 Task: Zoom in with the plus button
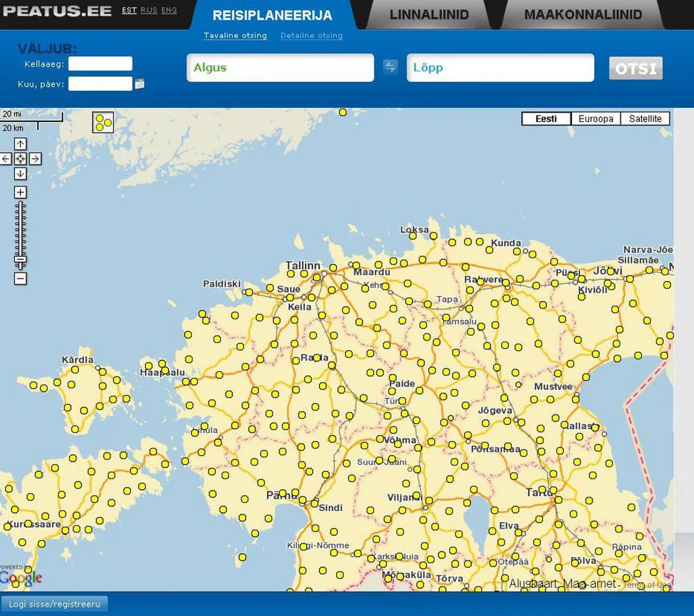coord(20,192)
